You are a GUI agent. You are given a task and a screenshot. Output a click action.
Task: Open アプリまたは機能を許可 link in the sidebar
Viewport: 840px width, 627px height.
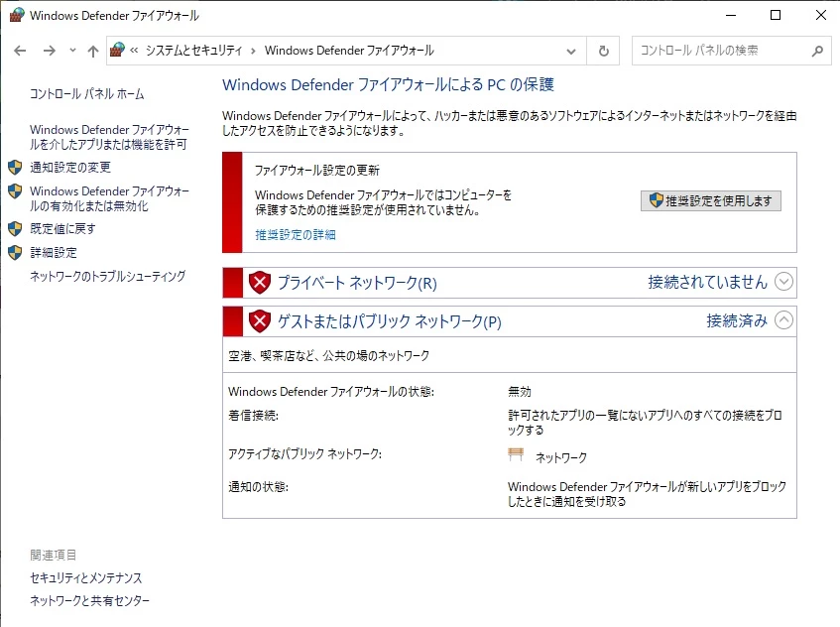coord(109,137)
